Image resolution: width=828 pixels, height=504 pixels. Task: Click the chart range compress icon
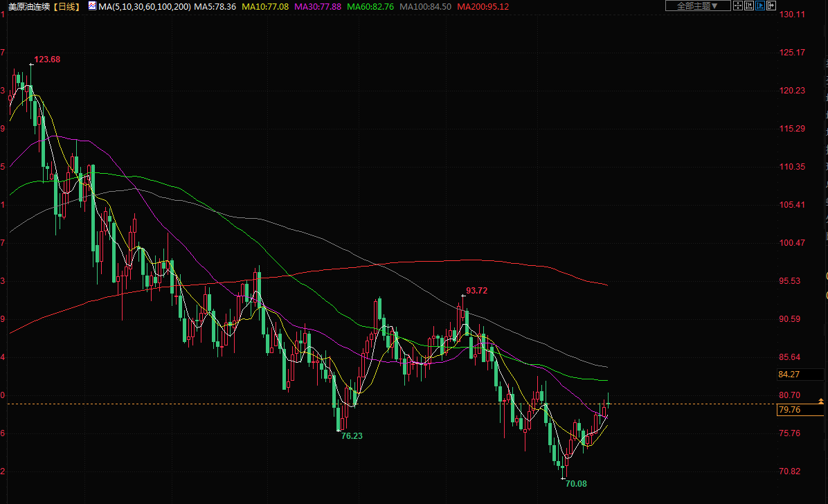[748, 6]
